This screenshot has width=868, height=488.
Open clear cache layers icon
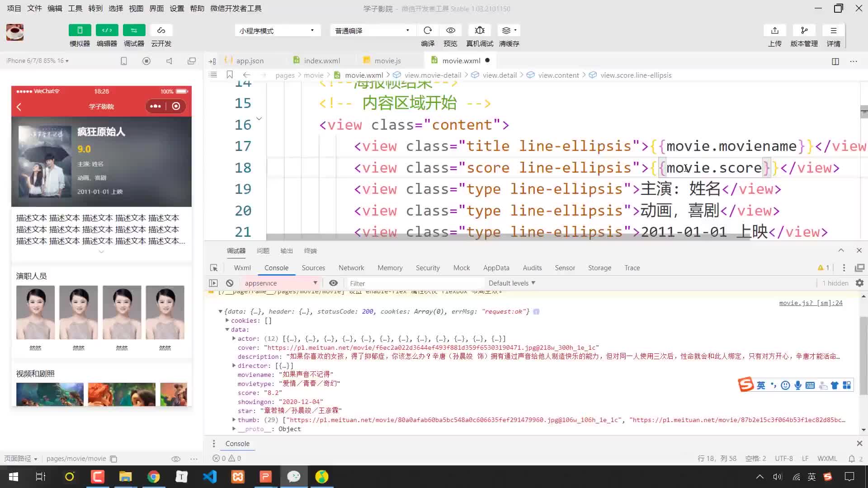[x=509, y=30]
